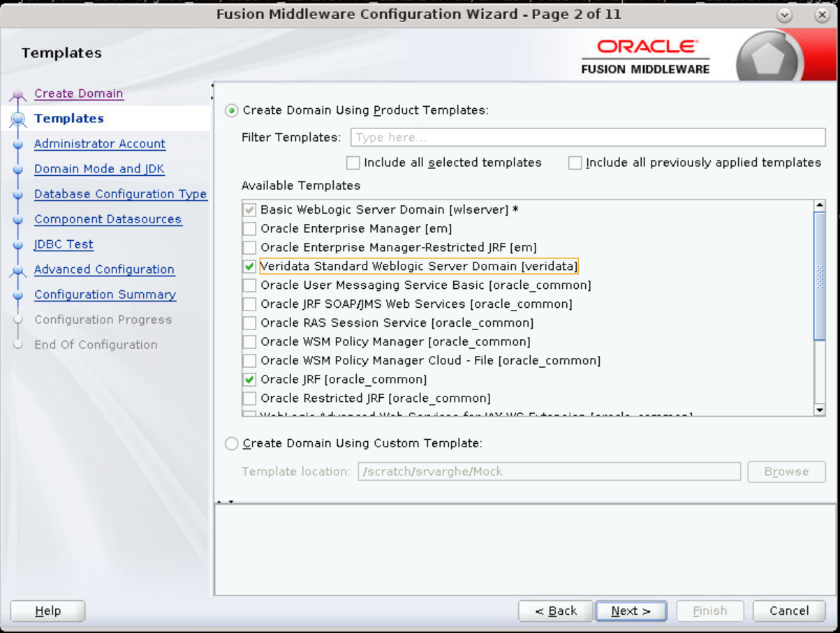Check Oracle Enterprise Manager-Restricted JRF template
Viewport: 840px width, 633px height.
pos(249,247)
